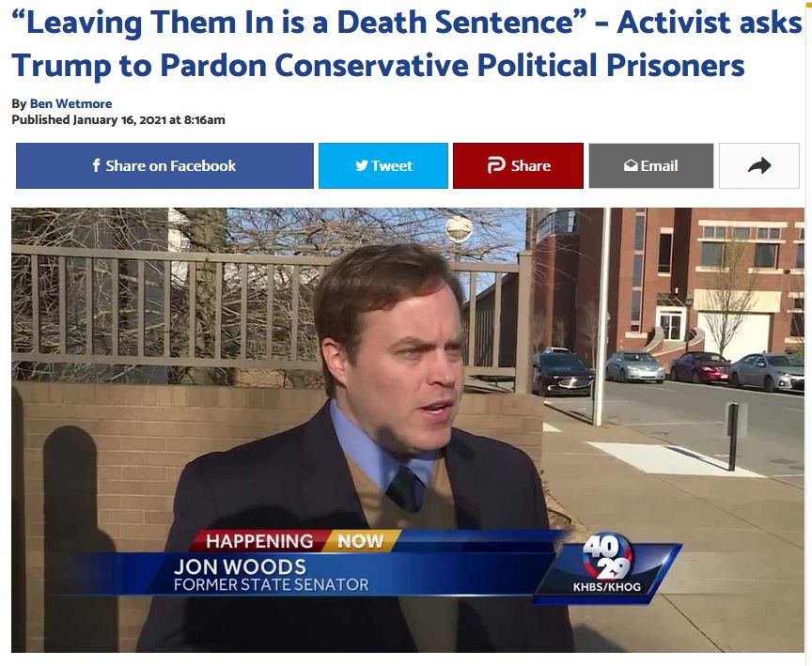
Task: Click the "Happening Now" banner in image
Action: coord(295,541)
